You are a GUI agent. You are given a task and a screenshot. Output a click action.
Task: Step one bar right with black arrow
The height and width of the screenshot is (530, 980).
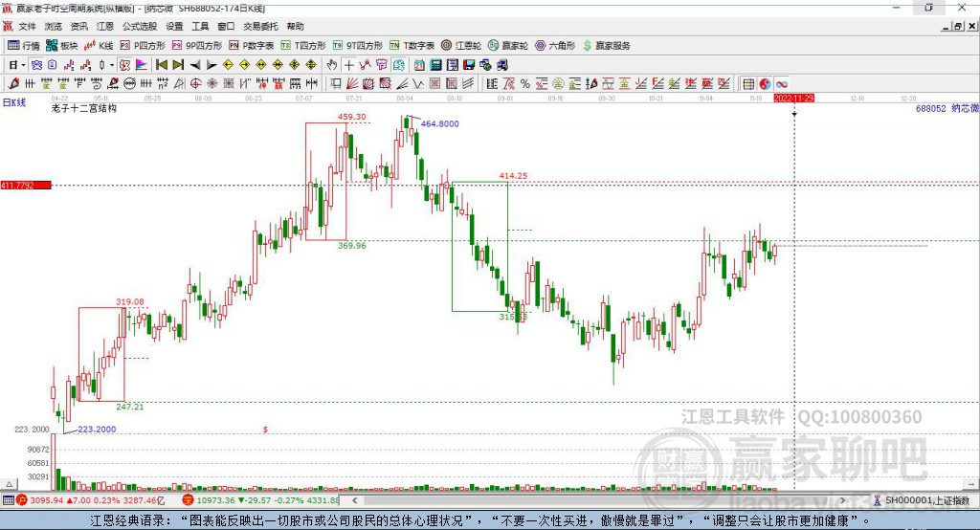click(x=212, y=65)
